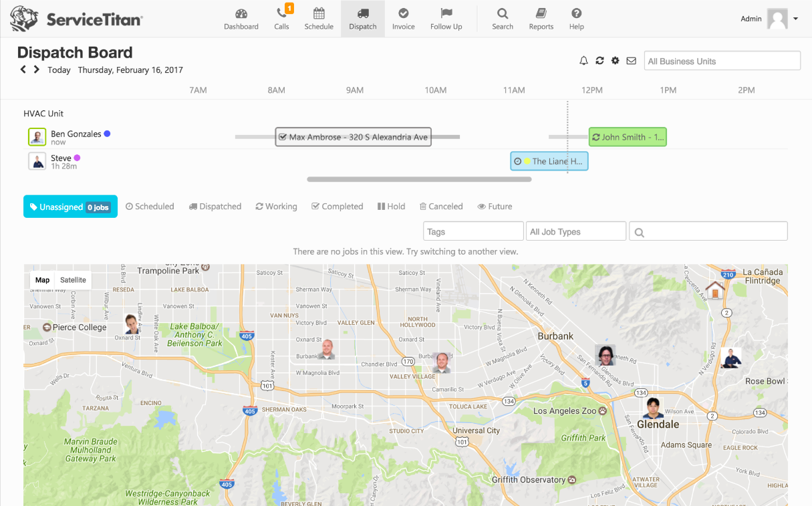Click Ben Gonzales technician avatar
Screen dimensions: 812x506
[x=37, y=137]
